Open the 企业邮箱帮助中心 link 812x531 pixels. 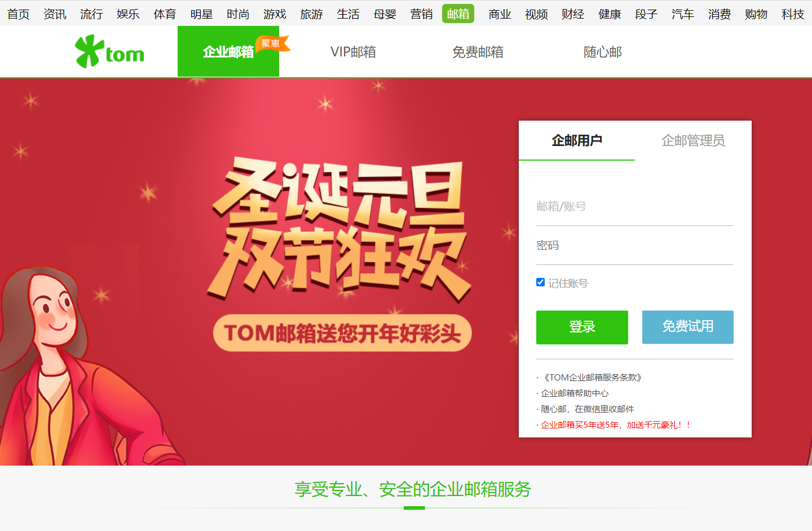point(575,393)
